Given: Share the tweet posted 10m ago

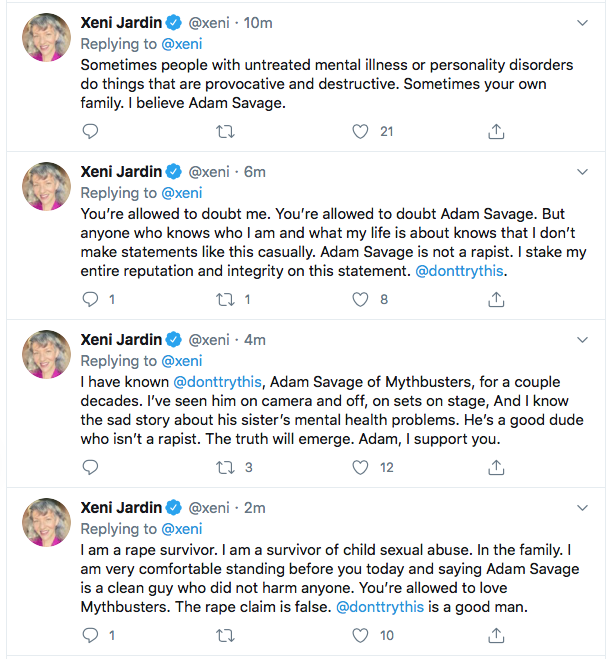Looking at the screenshot, I should pos(496,131).
